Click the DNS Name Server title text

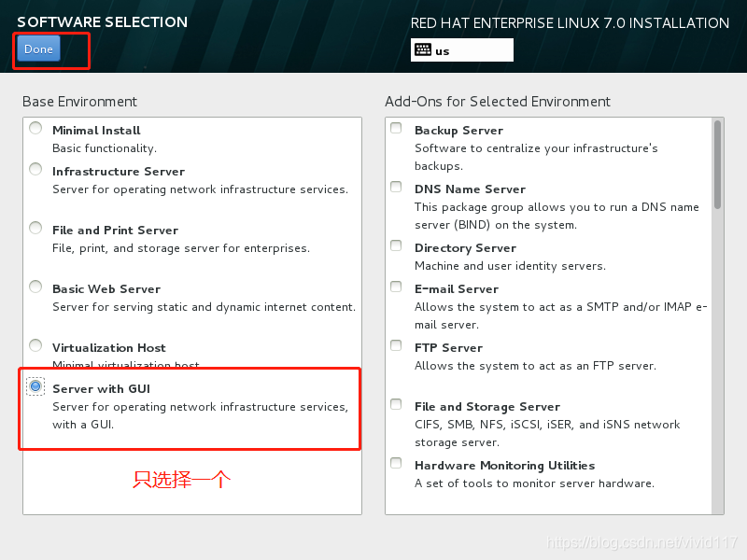point(471,189)
